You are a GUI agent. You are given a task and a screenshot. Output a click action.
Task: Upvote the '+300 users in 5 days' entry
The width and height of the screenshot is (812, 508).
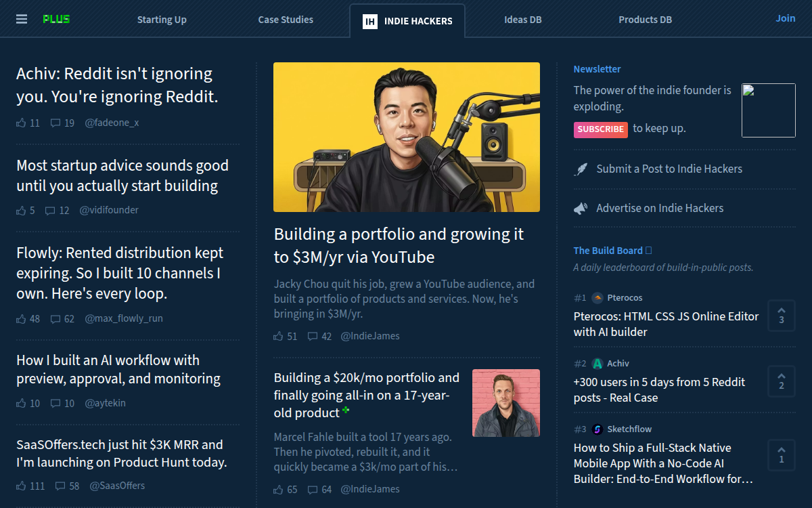tap(782, 381)
